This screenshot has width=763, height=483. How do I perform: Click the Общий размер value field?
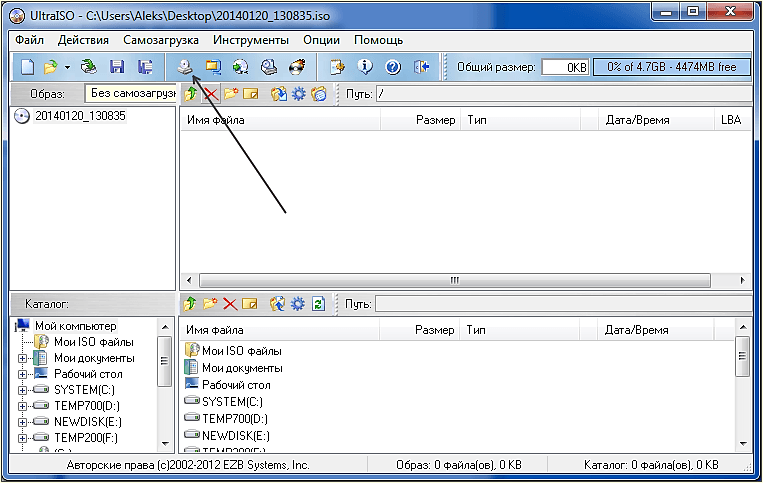pyautogui.click(x=565, y=67)
